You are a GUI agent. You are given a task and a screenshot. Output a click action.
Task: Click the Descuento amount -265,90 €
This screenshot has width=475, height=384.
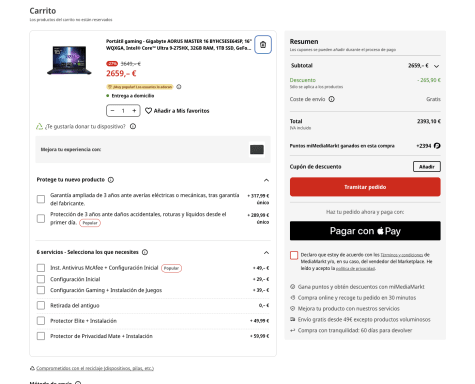429,80
